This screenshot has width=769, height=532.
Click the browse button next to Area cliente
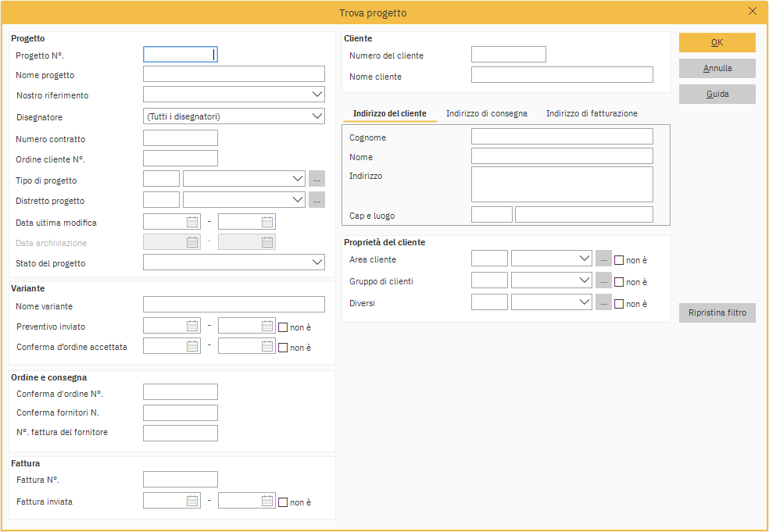603,259
